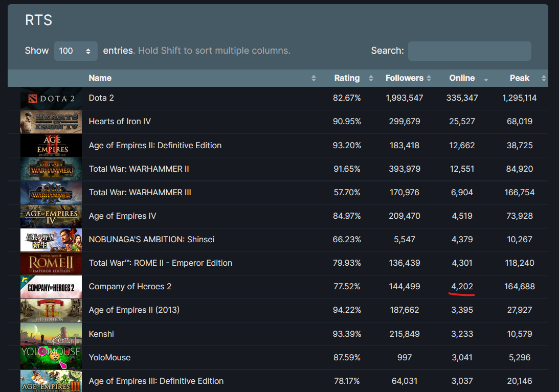Sort the table by Peak players
The image size is (559, 392).
click(x=519, y=78)
